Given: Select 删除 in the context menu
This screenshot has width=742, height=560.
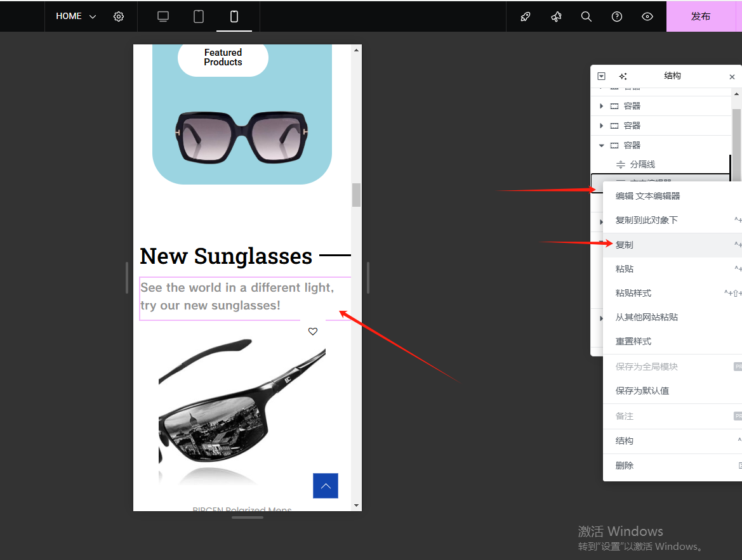Looking at the screenshot, I should (x=625, y=466).
